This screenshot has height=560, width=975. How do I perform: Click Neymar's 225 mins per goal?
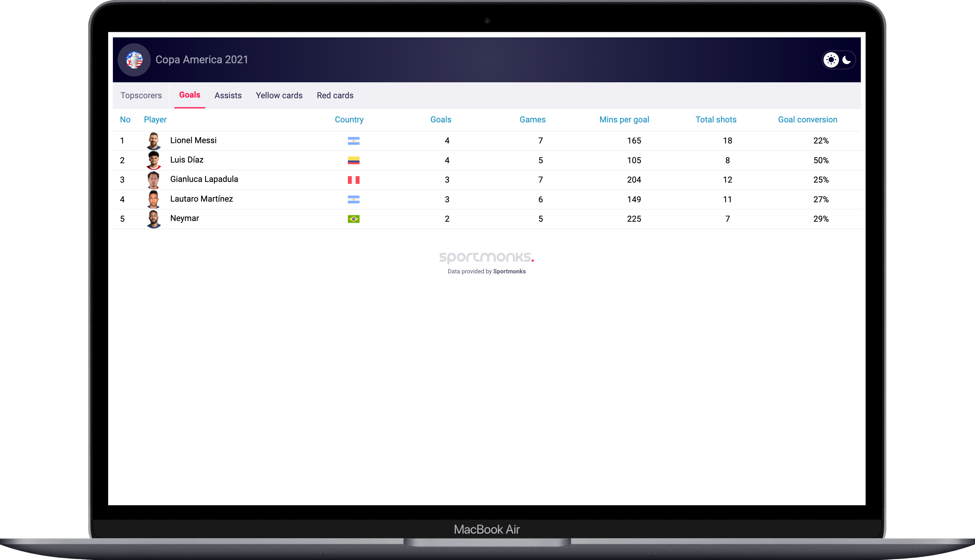pos(634,219)
